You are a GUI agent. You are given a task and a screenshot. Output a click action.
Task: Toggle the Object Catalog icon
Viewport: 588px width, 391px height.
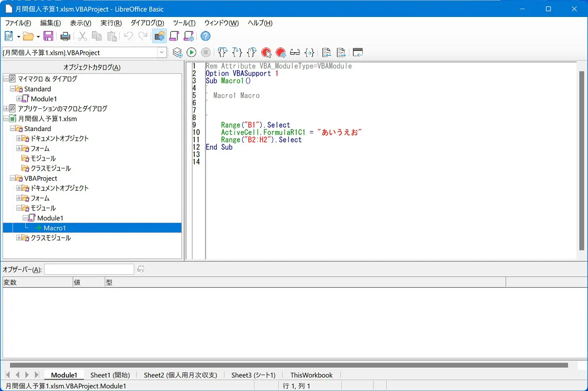coord(159,36)
